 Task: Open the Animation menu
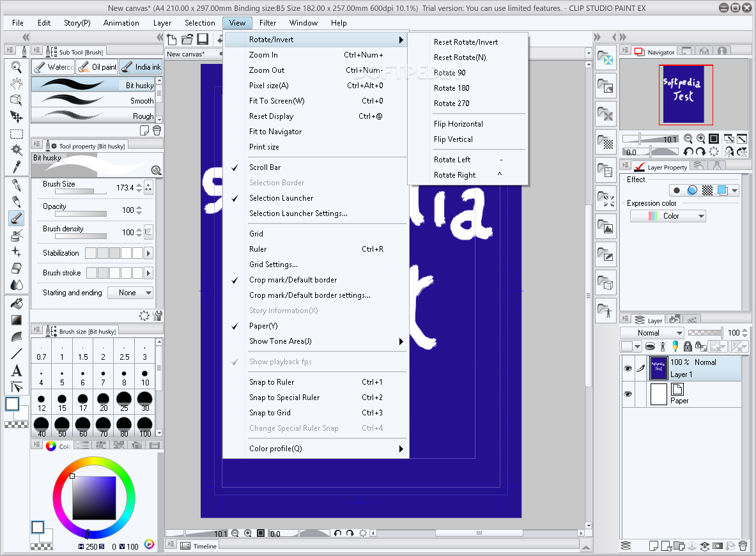coord(121,22)
